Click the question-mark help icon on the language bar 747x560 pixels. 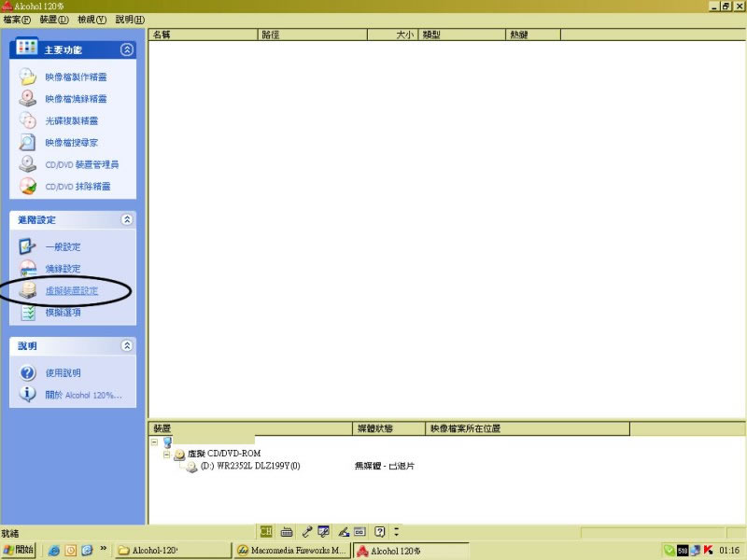pyautogui.click(x=380, y=531)
